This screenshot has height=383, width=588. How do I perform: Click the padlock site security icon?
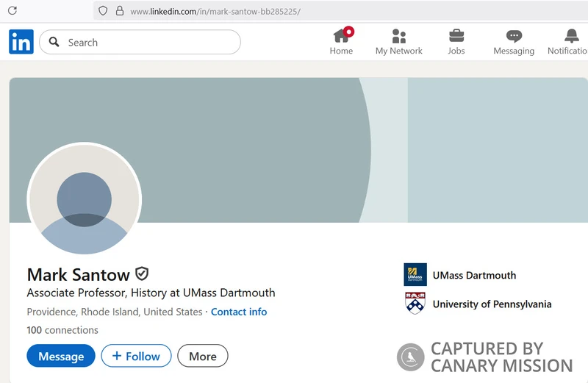tap(120, 10)
